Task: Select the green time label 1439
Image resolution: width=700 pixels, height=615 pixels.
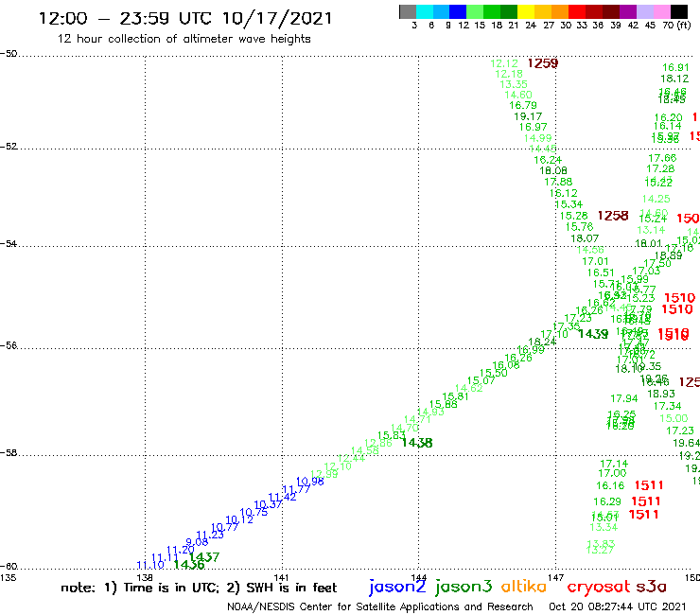Action: point(593,334)
